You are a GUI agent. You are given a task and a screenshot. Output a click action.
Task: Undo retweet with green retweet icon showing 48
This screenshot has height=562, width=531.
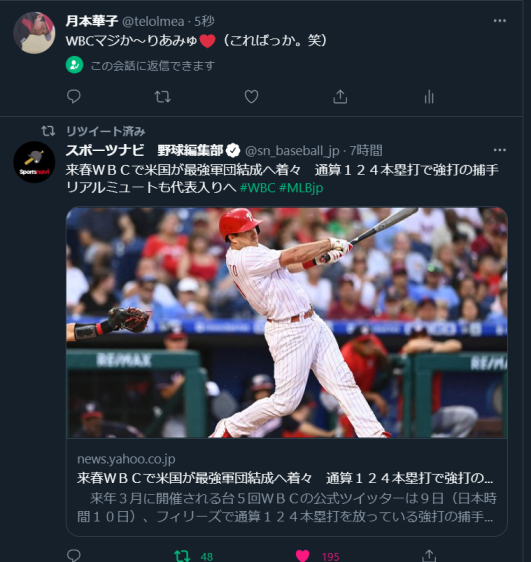coord(193,556)
